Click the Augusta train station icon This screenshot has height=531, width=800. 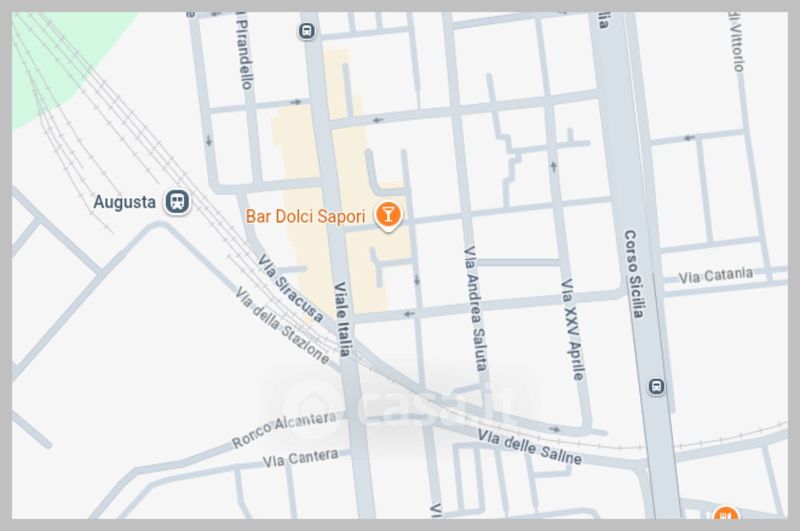coord(177,201)
